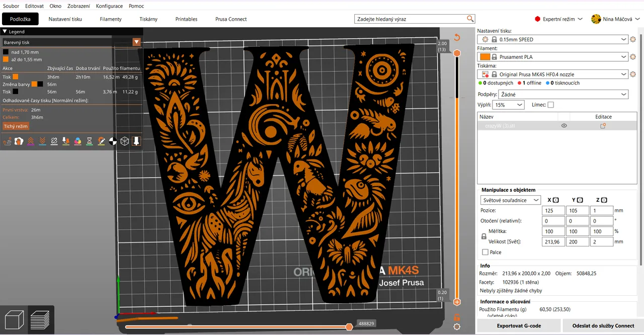Toggle color changes icon in legend

(77, 141)
